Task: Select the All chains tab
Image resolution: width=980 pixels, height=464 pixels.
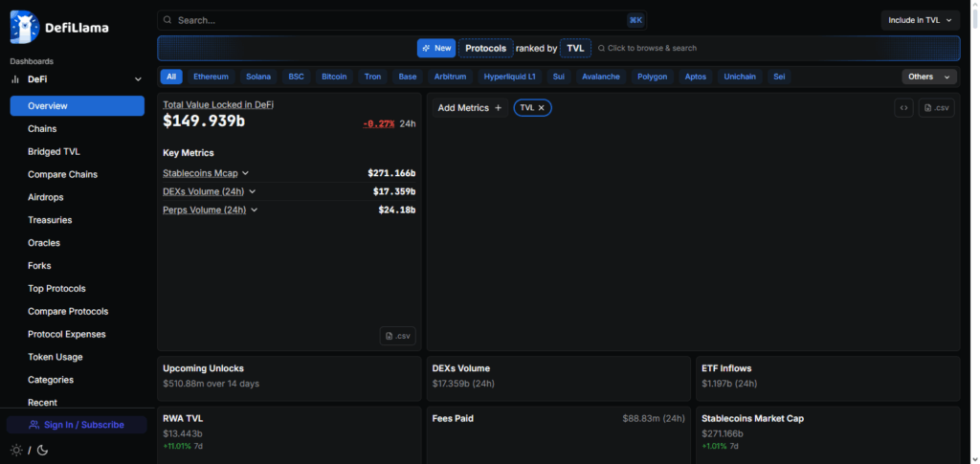Action: pos(171,77)
